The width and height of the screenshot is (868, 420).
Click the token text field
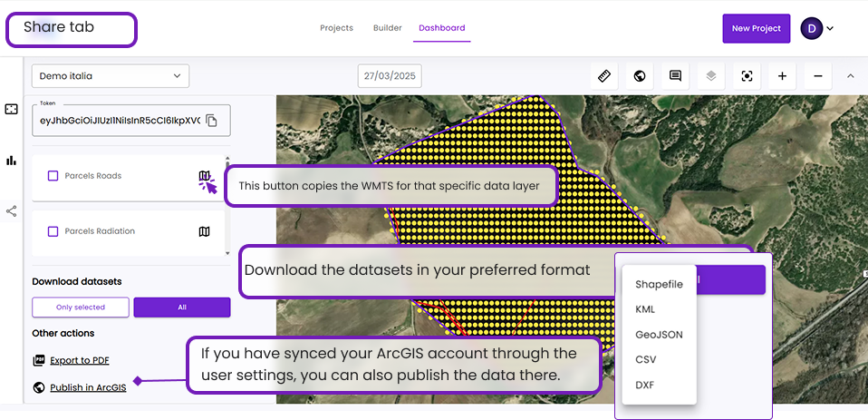(131, 121)
